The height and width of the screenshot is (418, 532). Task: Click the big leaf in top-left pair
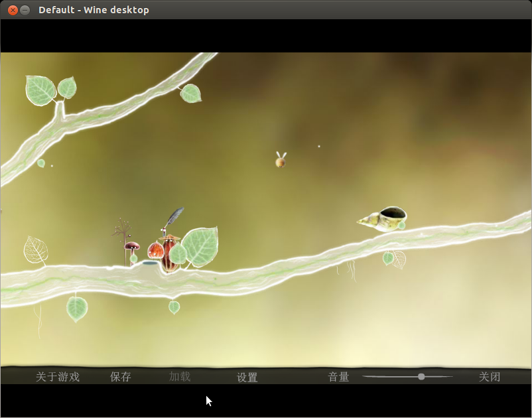point(40,90)
